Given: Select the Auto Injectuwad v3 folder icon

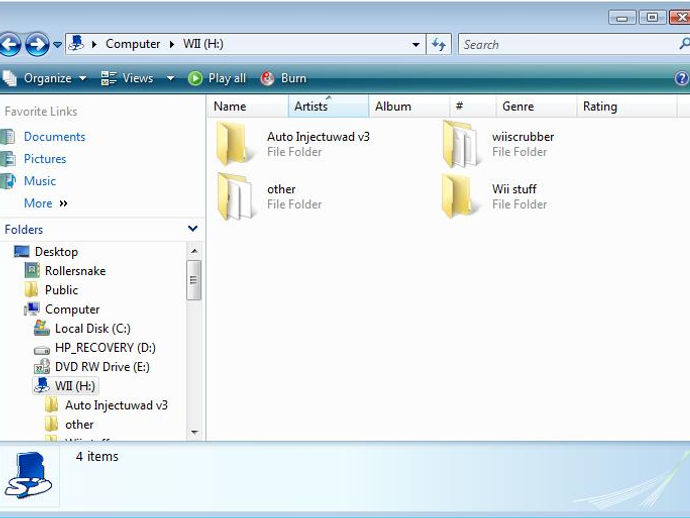Looking at the screenshot, I should (235, 143).
